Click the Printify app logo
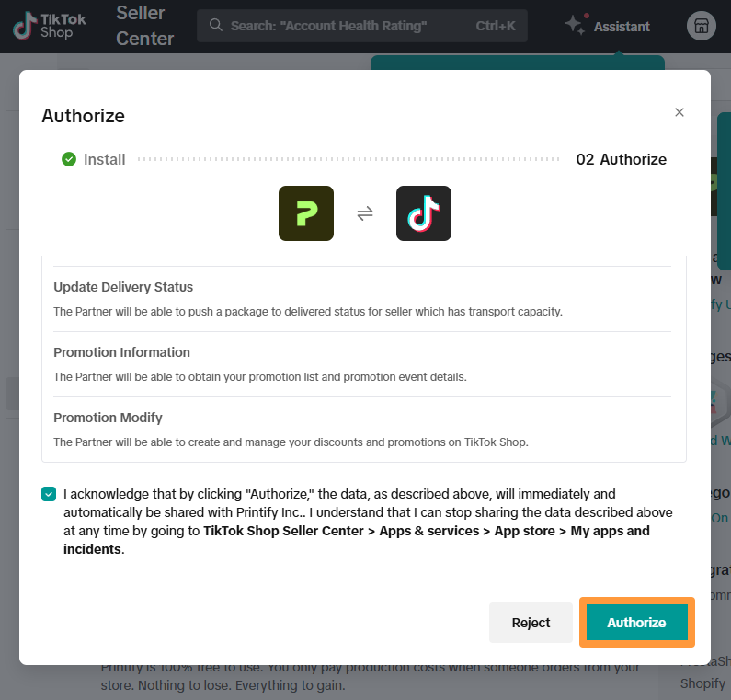The width and height of the screenshot is (731, 700). pos(306,213)
